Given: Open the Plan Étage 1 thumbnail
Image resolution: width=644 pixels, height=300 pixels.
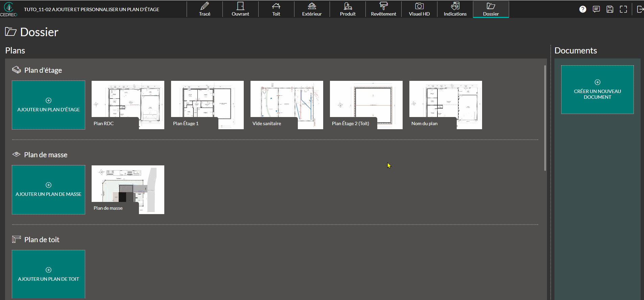Looking at the screenshot, I should pyautogui.click(x=207, y=105).
